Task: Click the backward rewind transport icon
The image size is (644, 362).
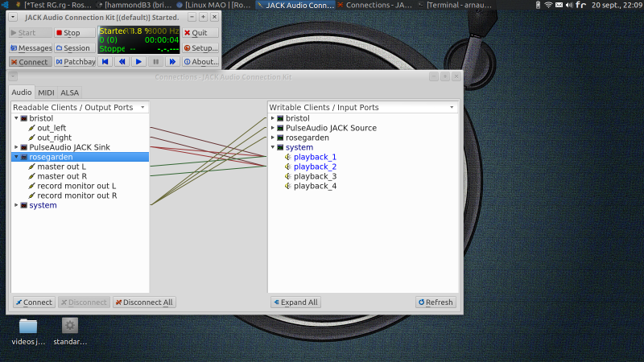Action: pos(122,61)
